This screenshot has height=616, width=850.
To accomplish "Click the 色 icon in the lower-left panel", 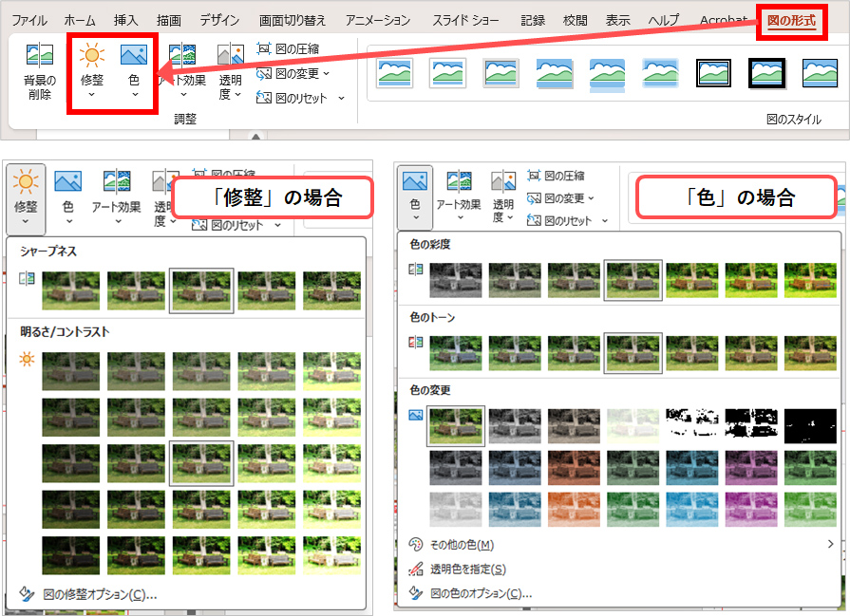I will (x=67, y=197).
